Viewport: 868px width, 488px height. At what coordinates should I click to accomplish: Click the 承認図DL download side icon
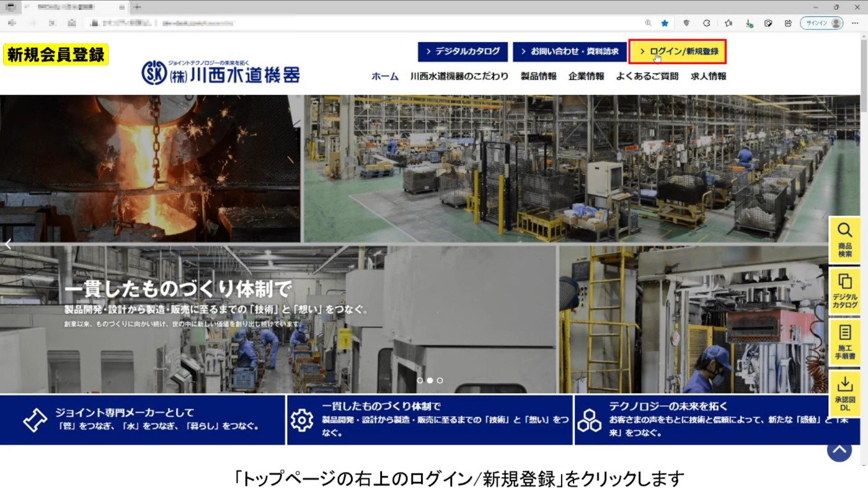pos(844,393)
